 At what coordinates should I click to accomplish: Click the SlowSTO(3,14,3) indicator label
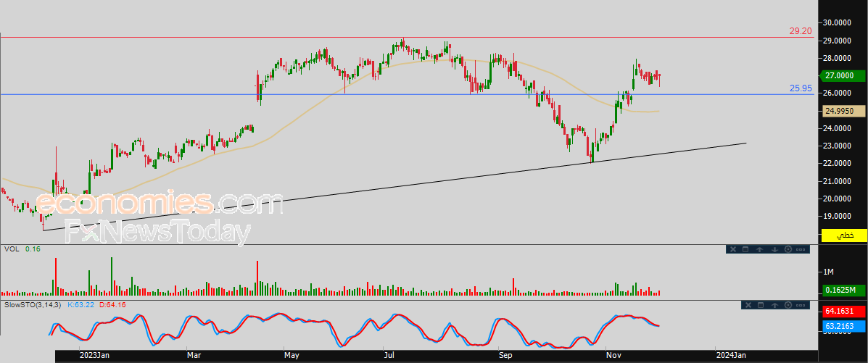(34, 304)
